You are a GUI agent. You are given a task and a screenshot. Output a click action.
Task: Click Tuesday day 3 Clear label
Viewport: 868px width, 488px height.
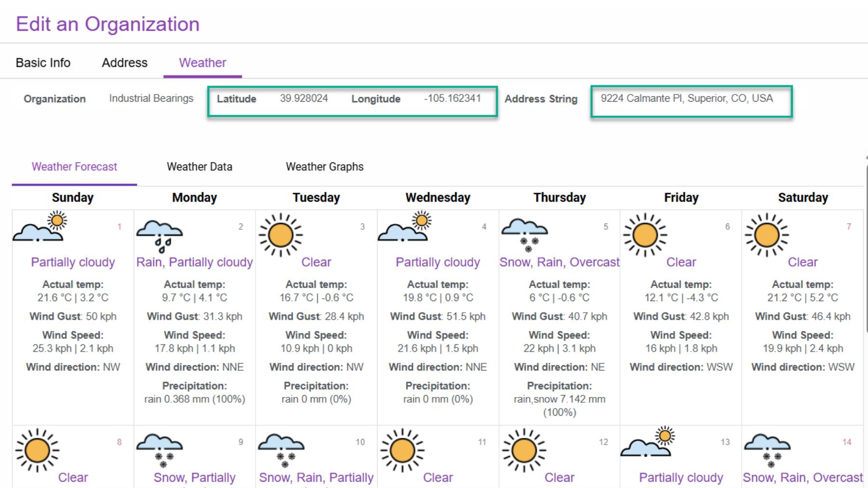point(316,262)
